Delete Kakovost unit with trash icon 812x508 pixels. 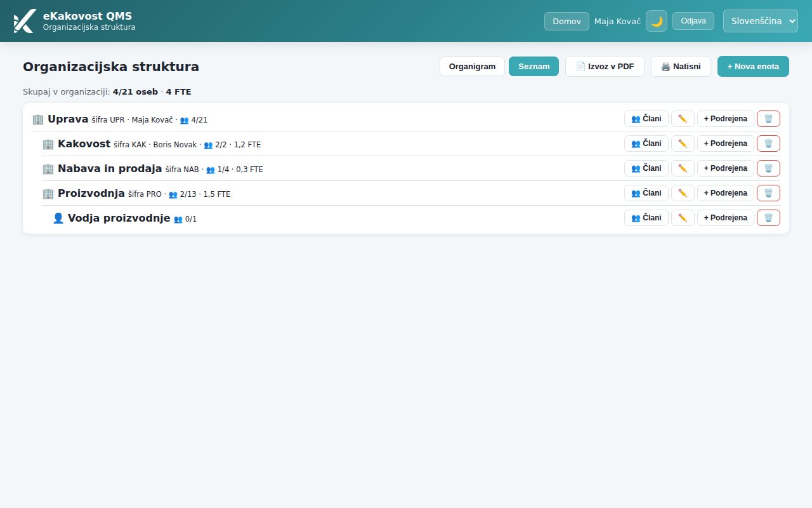point(768,144)
